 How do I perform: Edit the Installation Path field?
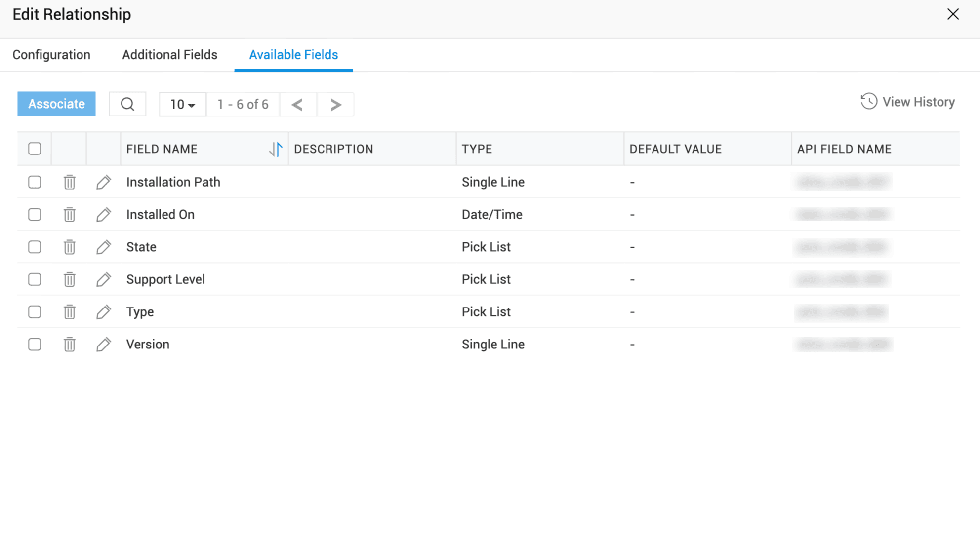point(103,182)
